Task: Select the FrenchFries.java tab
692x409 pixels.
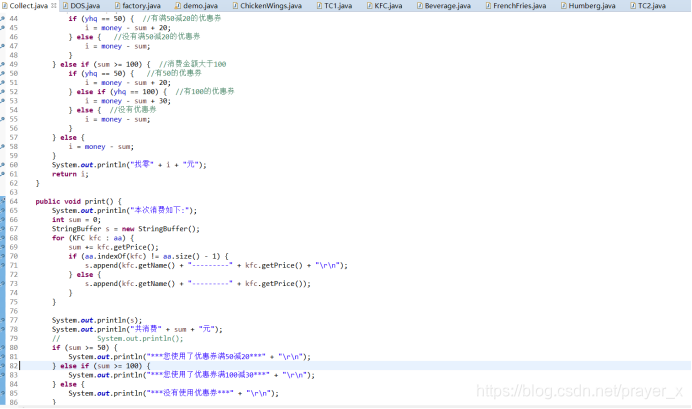Action: click(x=515, y=6)
